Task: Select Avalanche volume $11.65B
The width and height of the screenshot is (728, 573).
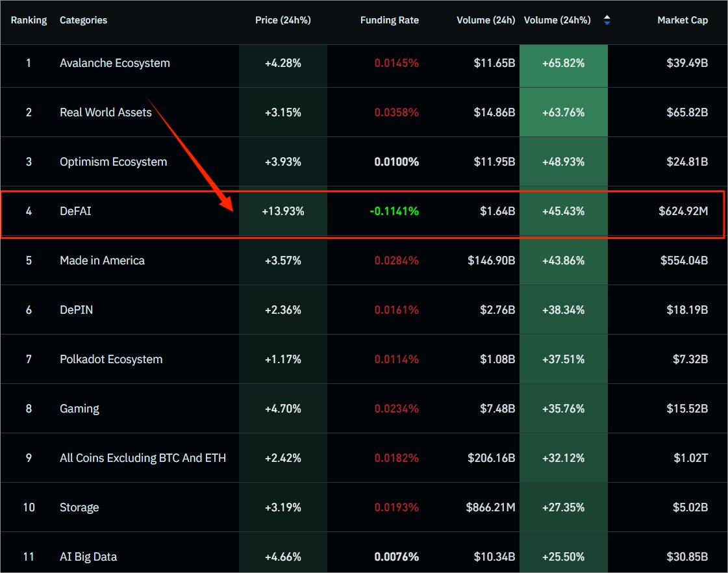Action: (x=494, y=63)
